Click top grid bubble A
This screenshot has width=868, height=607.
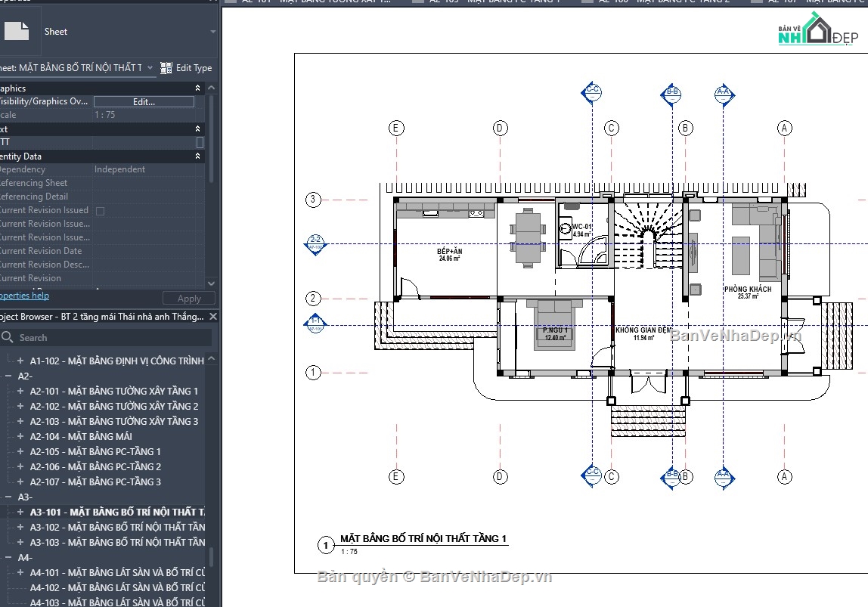pos(784,129)
